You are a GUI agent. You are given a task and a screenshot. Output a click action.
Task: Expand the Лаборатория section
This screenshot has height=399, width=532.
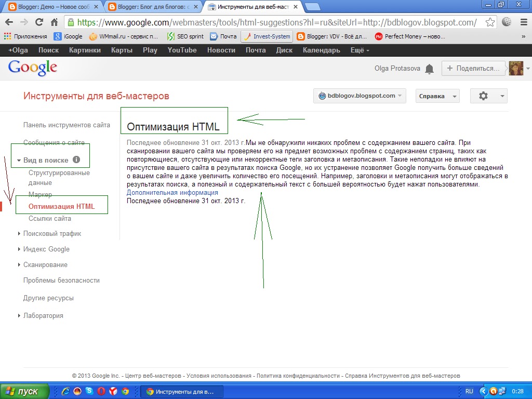[x=19, y=315]
